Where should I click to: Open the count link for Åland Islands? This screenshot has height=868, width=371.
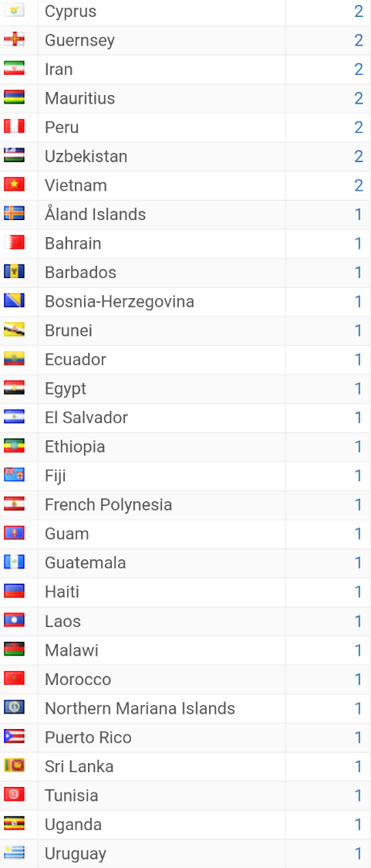tap(359, 214)
